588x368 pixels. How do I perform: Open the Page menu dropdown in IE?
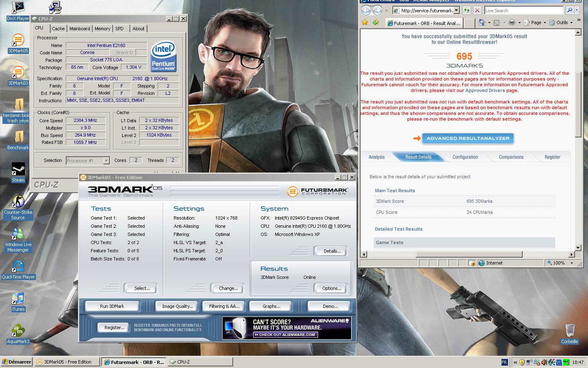[x=535, y=22]
